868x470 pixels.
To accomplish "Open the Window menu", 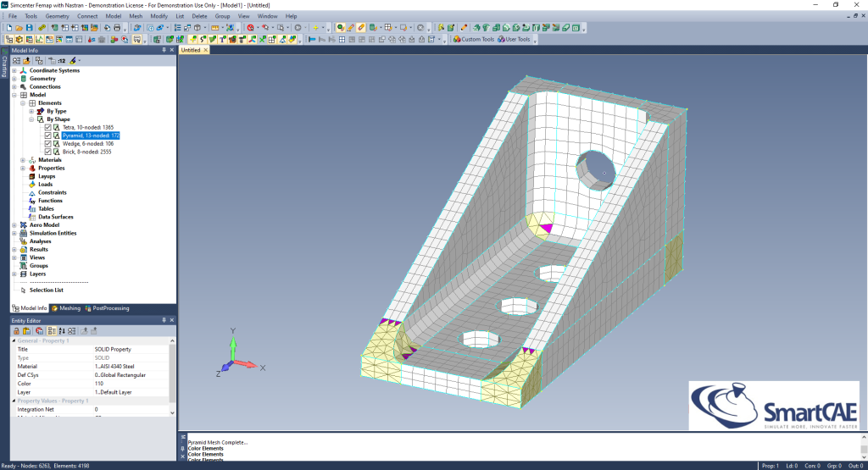I will tap(267, 16).
